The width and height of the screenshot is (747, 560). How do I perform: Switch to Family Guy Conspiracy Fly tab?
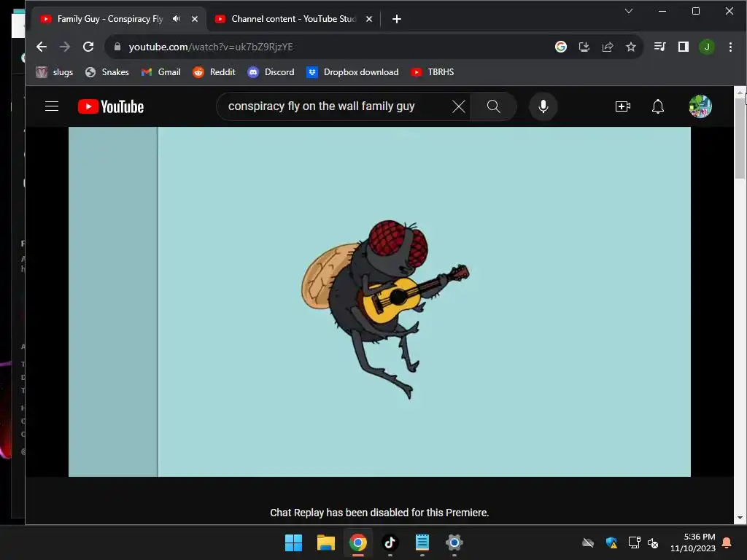[x=109, y=19]
